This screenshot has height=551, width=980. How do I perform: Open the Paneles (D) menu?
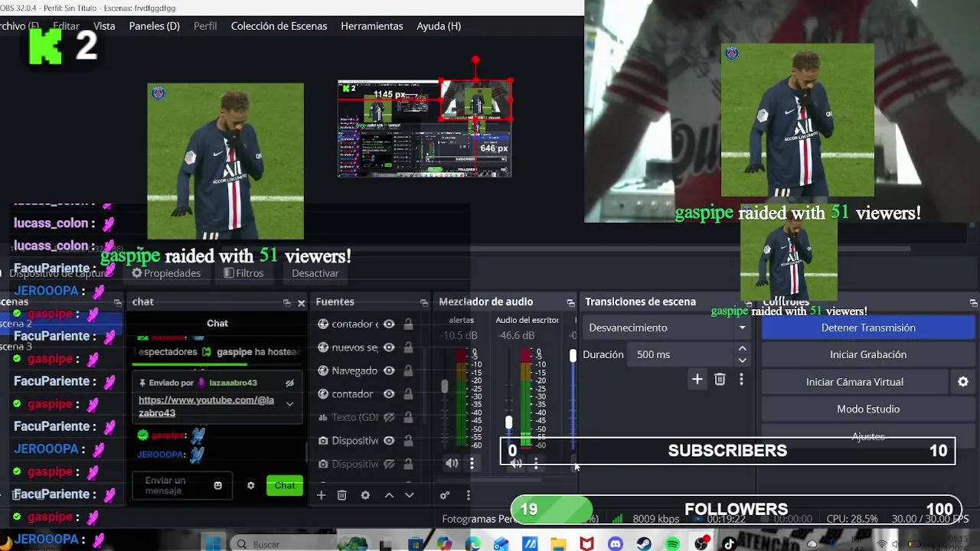coord(155,26)
